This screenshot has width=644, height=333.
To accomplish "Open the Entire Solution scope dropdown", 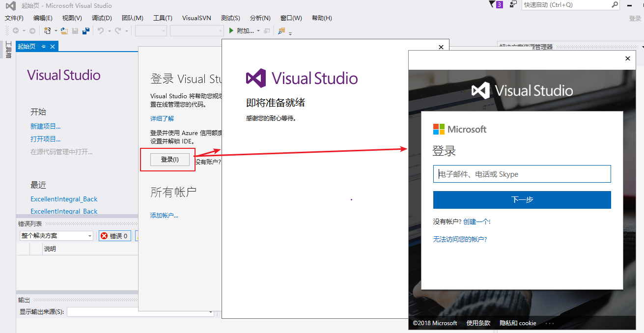I will (x=56, y=236).
